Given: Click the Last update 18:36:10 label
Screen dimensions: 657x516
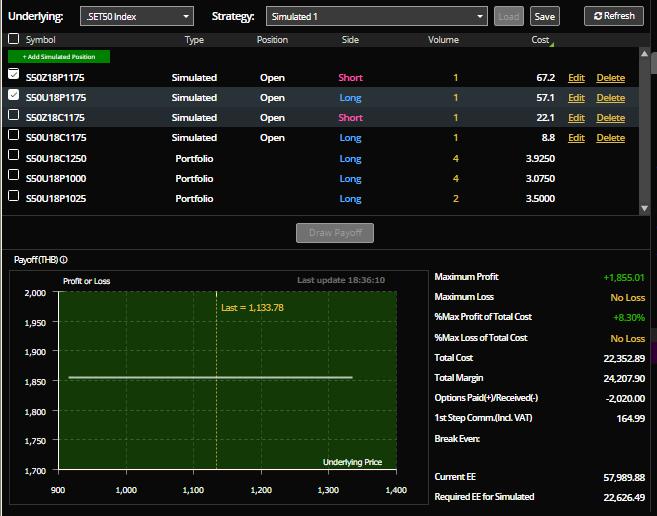Looking at the screenshot, I should point(341,280).
